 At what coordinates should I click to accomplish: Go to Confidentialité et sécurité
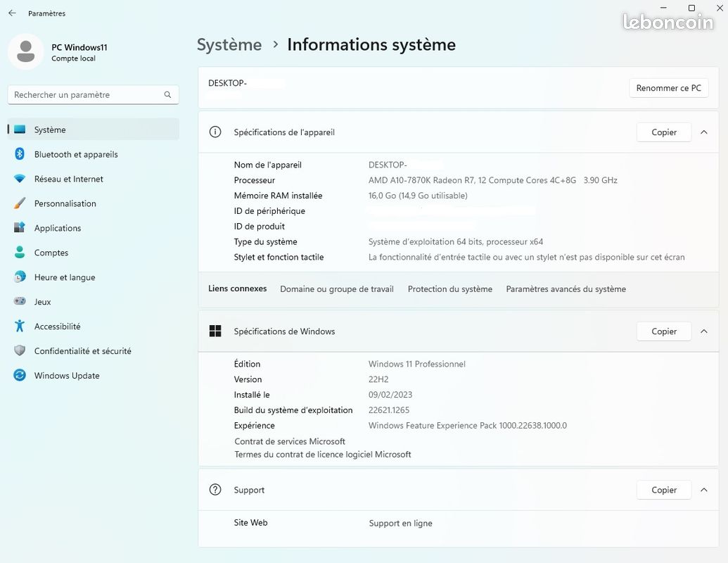click(x=94, y=351)
